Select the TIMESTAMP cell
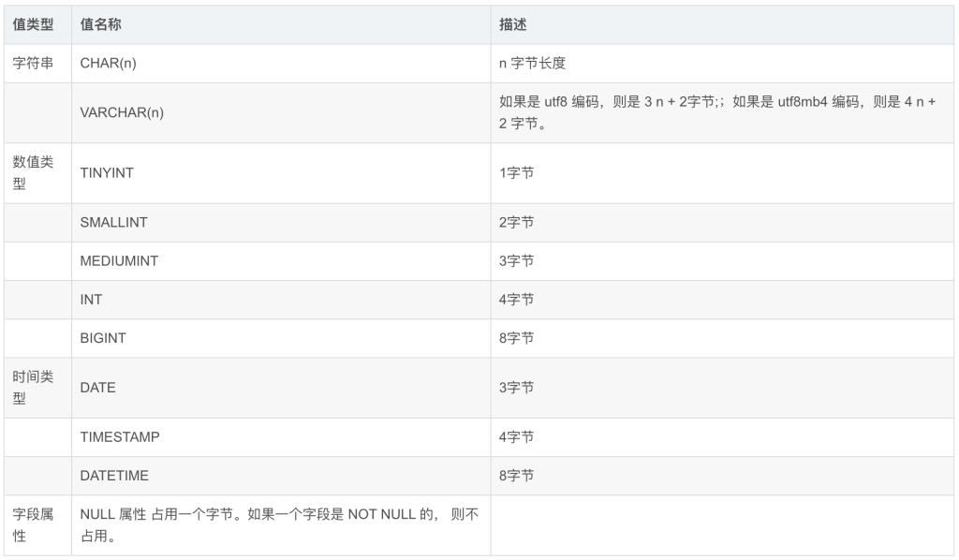 click(281, 437)
